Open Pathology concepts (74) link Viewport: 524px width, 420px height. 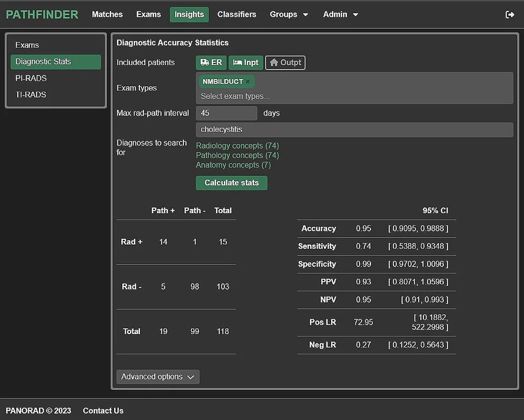click(237, 155)
